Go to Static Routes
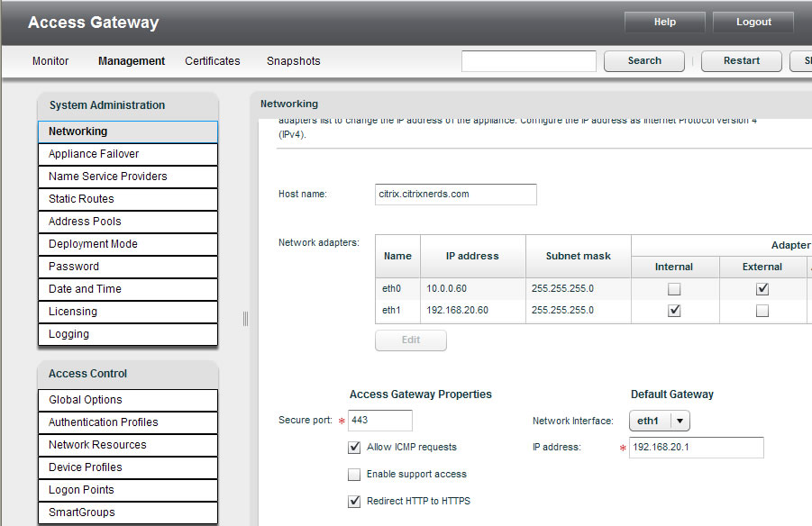Screen dimensions: 812x526 (128, 199)
